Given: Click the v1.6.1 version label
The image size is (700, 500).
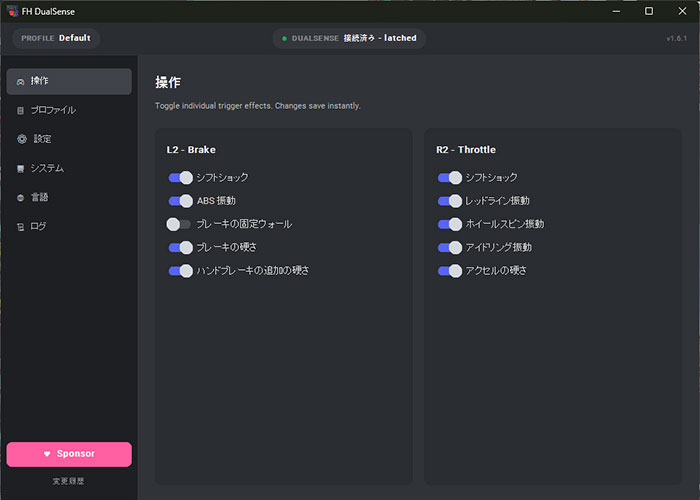Looking at the screenshot, I should tap(677, 38).
